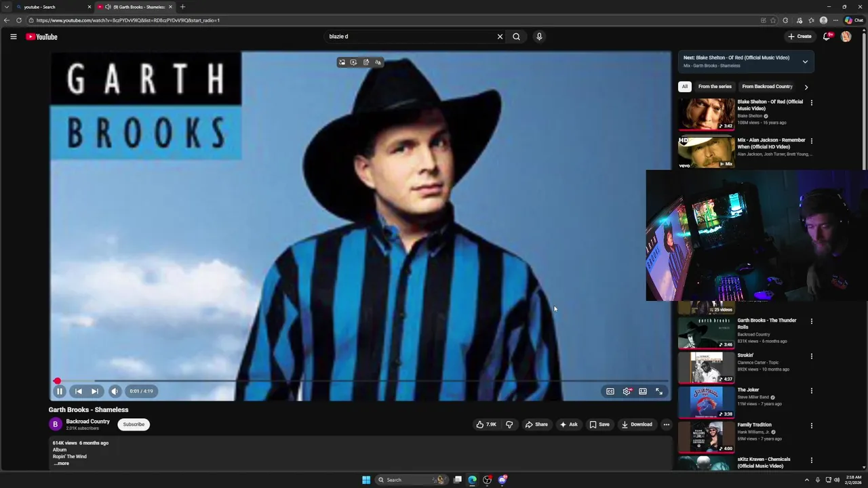Download the Shameless video
Screen dimensions: 868x488
point(637,424)
